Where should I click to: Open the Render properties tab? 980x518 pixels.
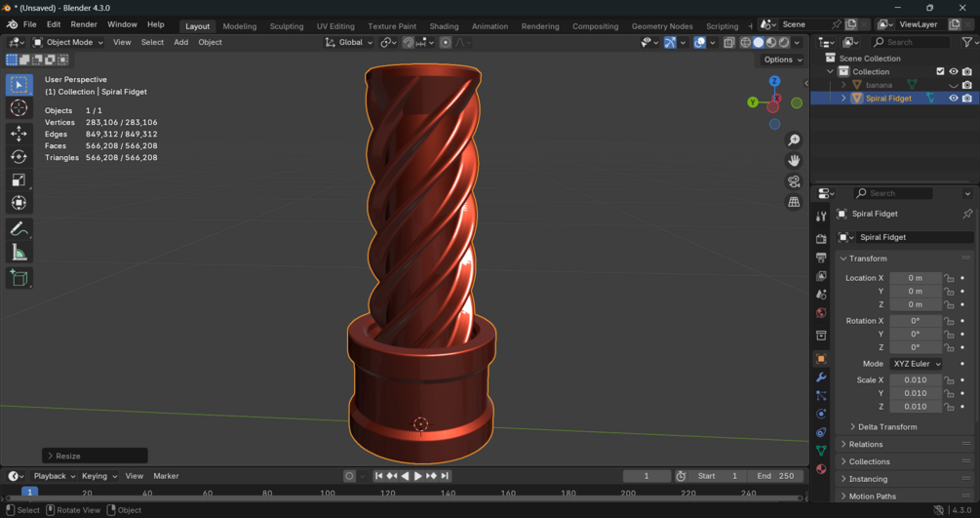coord(821,239)
